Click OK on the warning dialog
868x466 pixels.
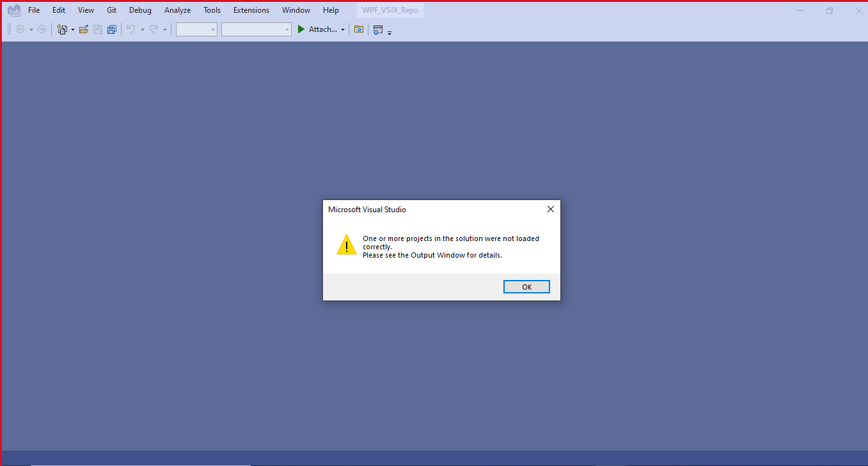pos(526,286)
